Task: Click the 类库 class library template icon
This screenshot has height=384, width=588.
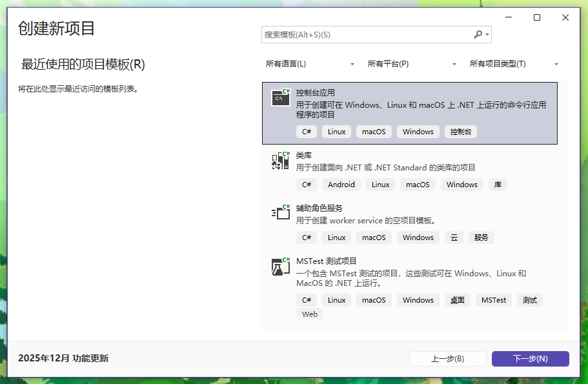Action: coord(280,161)
